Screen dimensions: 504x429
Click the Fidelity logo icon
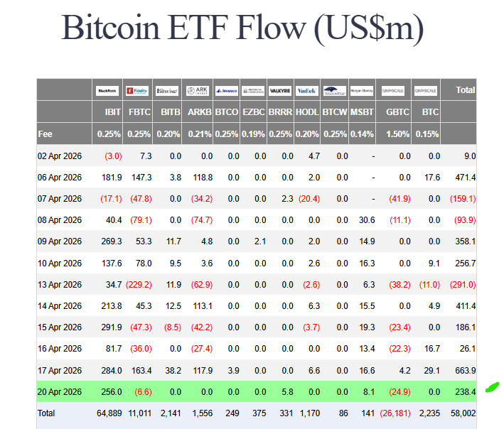pyautogui.click(x=138, y=91)
